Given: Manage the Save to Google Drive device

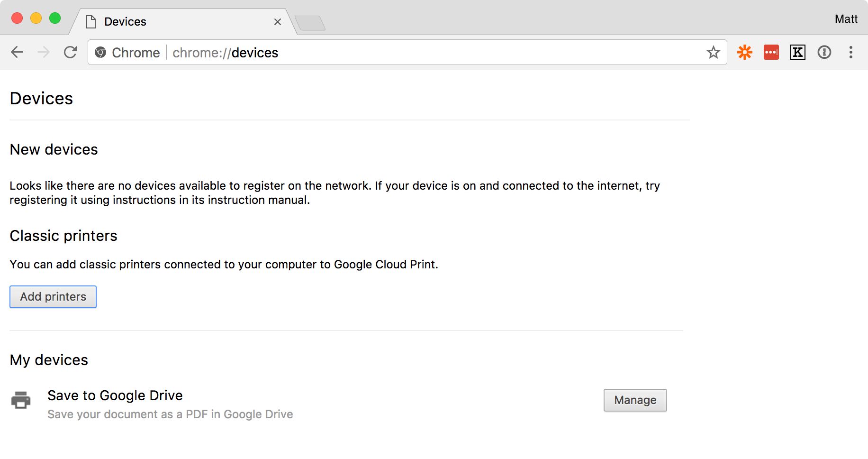Looking at the screenshot, I should click(x=635, y=400).
